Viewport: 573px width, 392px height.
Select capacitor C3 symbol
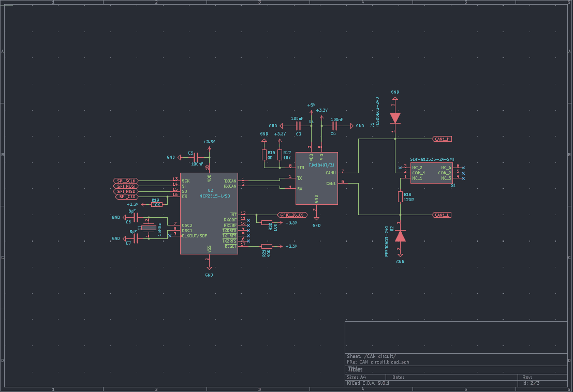coord(298,126)
